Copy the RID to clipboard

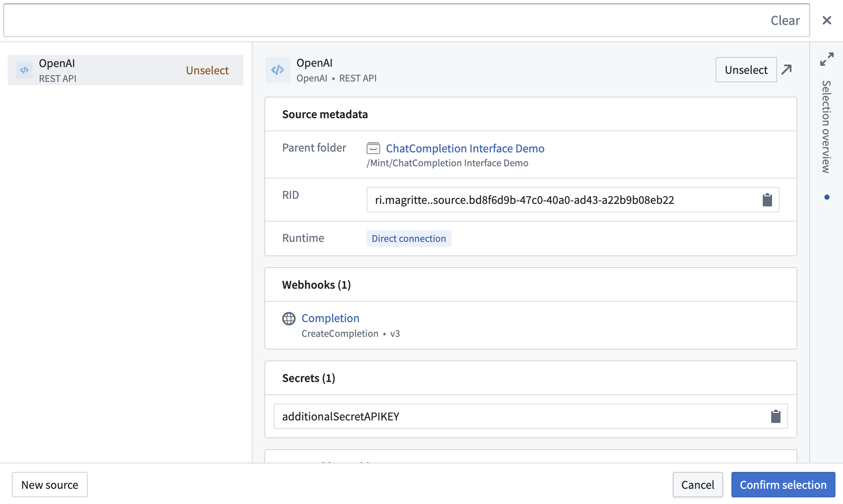pos(767,200)
